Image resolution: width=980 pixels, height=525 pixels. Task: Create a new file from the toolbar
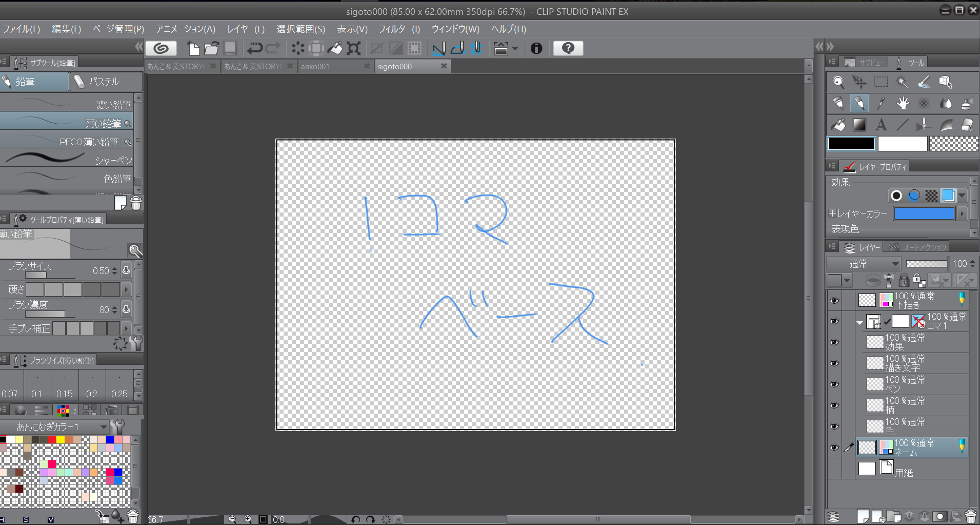click(194, 48)
